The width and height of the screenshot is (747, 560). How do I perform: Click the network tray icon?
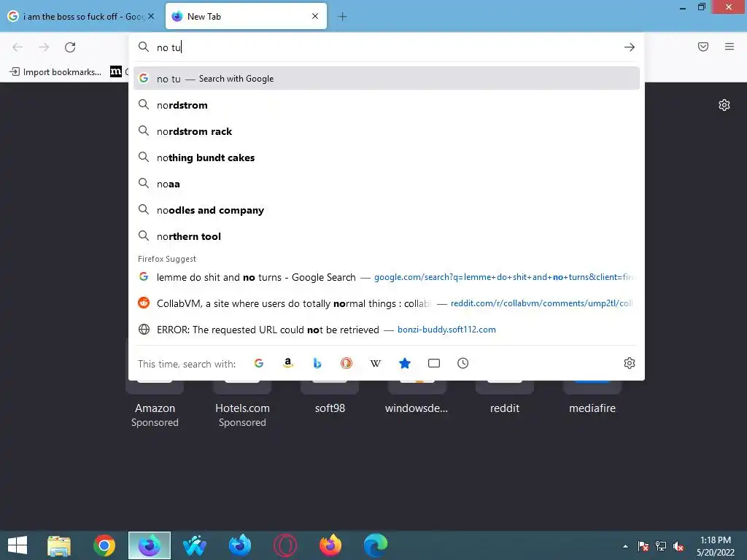pyautogui.click(x=661, y=546)
